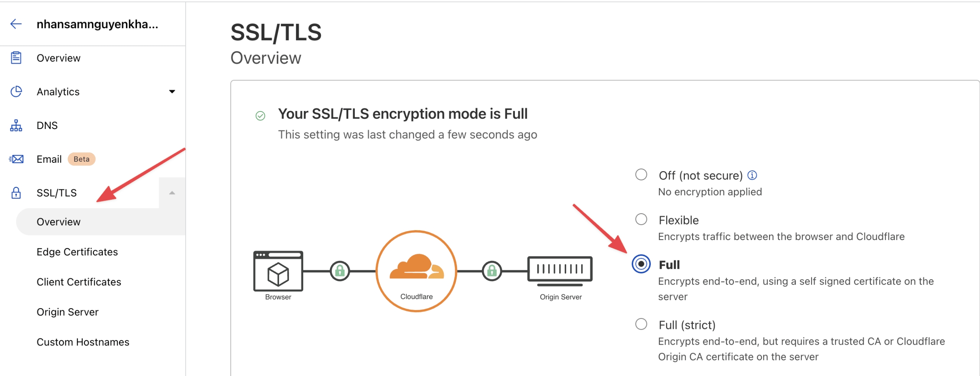
Task: Click the Overview clipboard icon in sidebar
Action: [16, 58]
